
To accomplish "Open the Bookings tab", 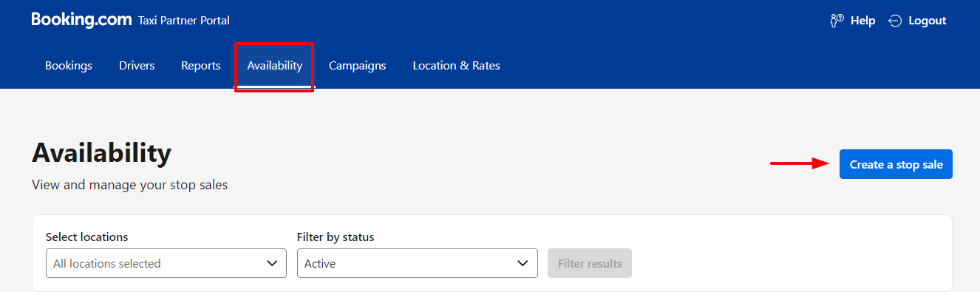I will click(69, 66).
